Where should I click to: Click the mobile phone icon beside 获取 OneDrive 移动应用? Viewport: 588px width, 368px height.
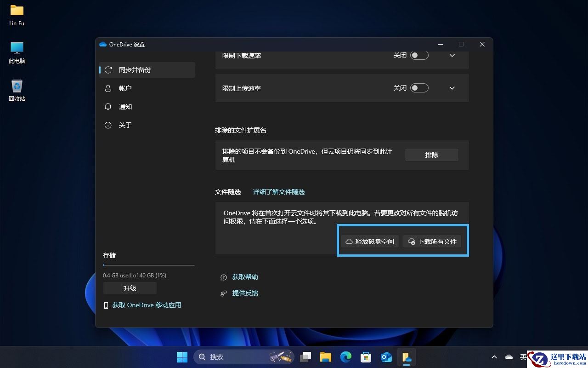[x=106, y=305]
